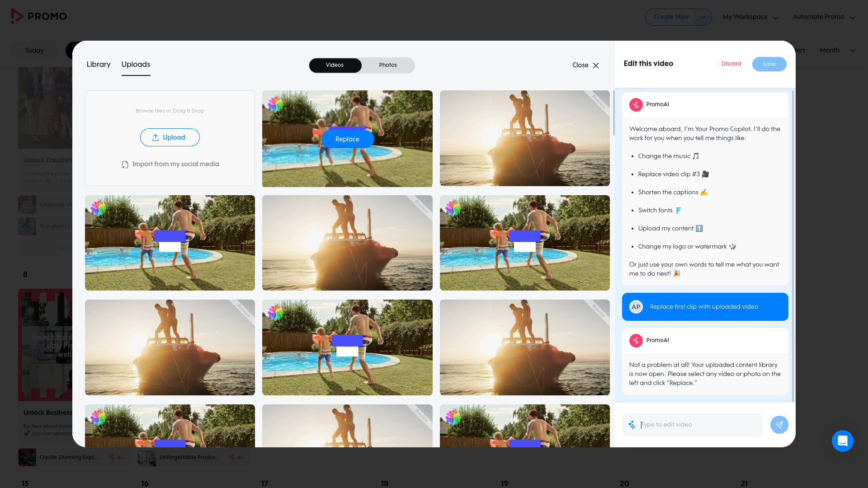Click the Discard link
This screenshot has width=868, height=488.
(731, 64)
